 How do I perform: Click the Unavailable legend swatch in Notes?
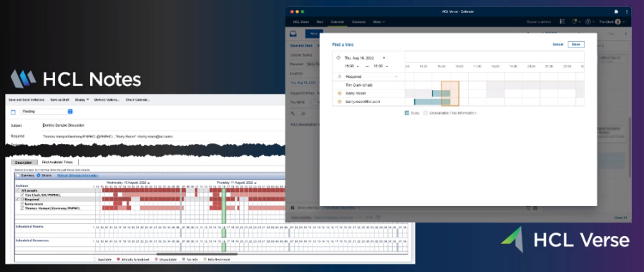click(157, 260)
